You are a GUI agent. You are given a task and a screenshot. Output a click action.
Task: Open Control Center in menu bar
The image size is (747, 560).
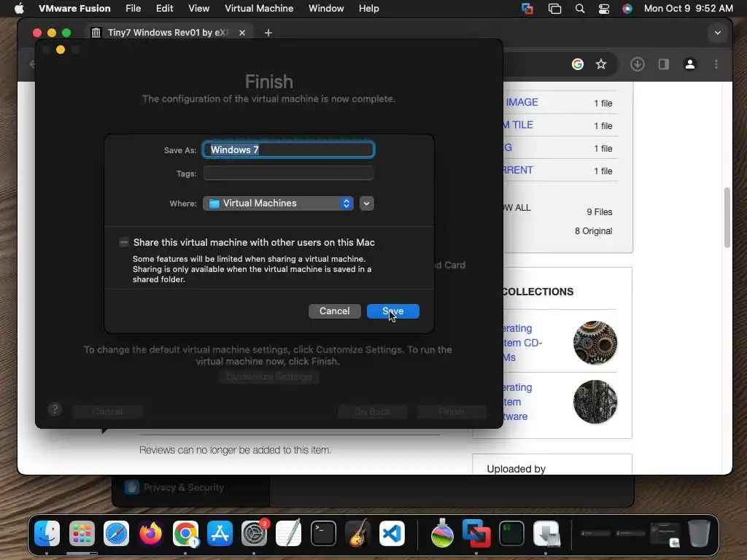603,8
